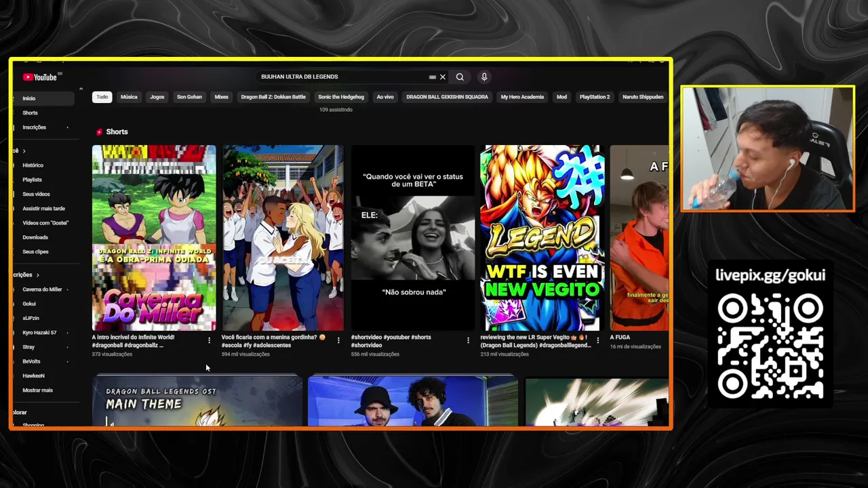Select the Tudo filter chip
Image resolution: width=868 pixels, height=488 pixels.
pyautogui.click(x=102, y=97)
